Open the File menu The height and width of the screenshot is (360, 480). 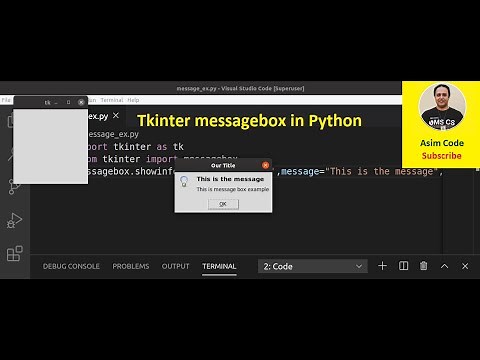click(x=6, y=100)
